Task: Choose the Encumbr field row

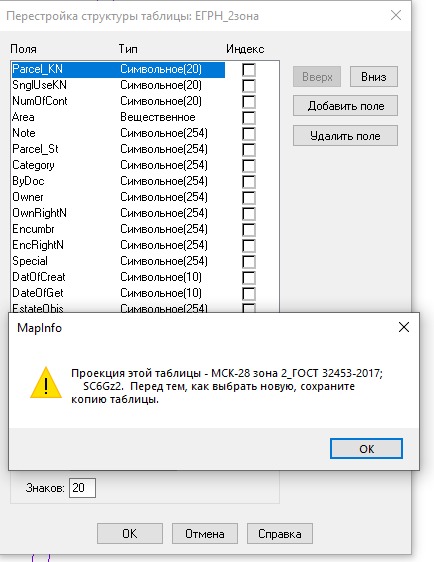Action: (118, 229)
